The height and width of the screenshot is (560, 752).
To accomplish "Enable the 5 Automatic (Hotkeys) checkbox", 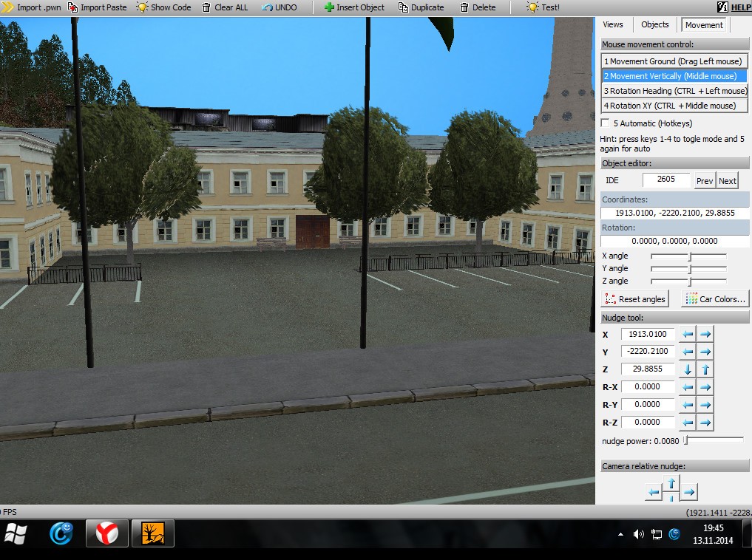I will pos(606,123).
